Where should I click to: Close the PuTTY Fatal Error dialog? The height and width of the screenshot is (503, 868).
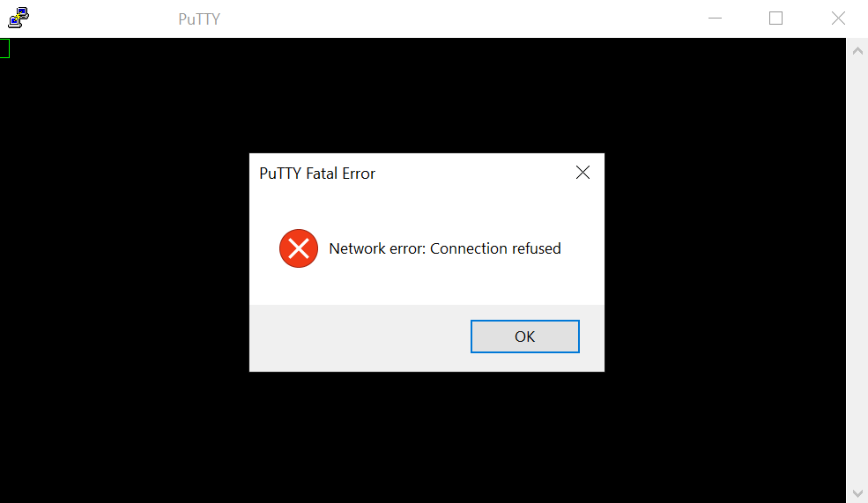tap(582, 173)
